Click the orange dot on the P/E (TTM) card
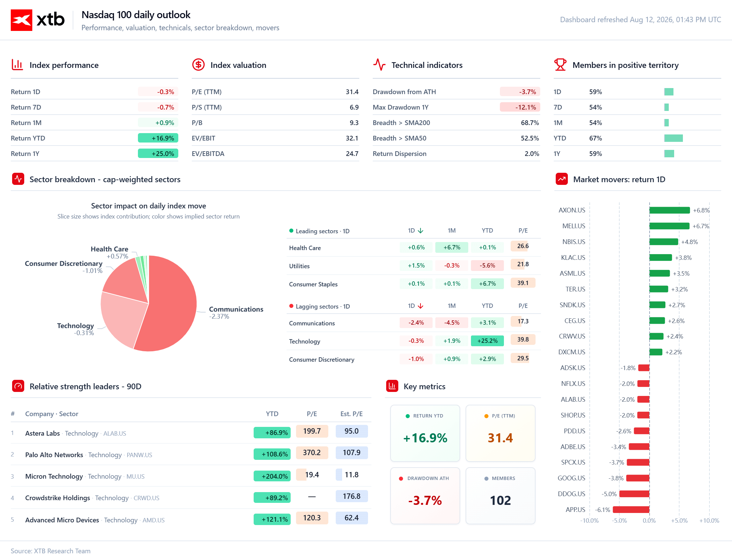The width and height of the screenshot is (732, 560). [x=486, y=416]
